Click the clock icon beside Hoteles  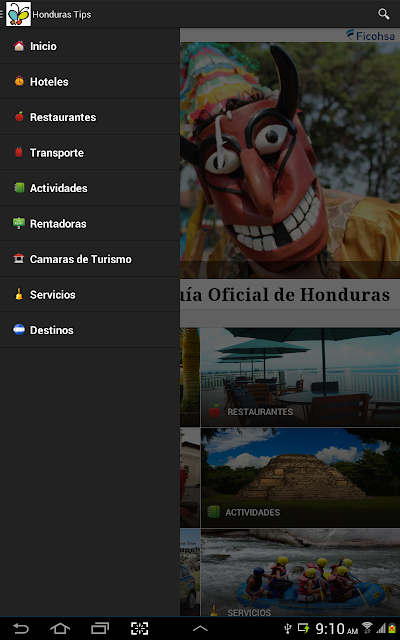click(x=19, y=81)
